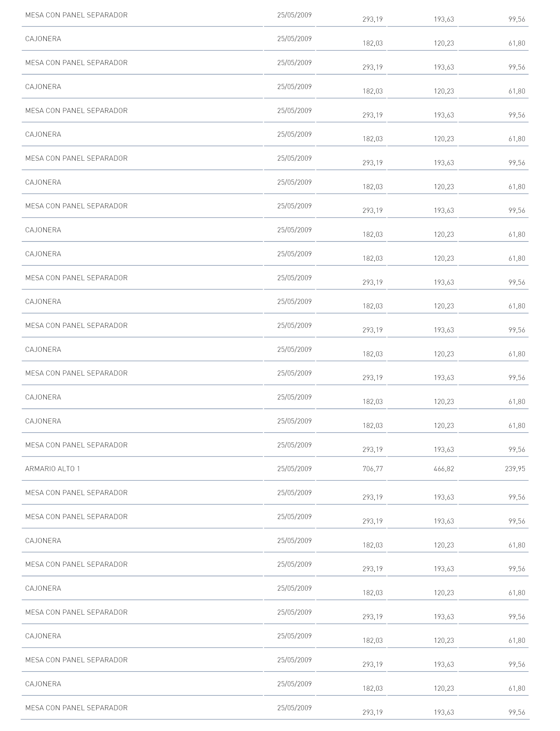The width and height of the screenshot is (560, 731).
Task: Click the 99,56 value directly above 239,95
Action: pyautogui.click(x=517, y=450)
